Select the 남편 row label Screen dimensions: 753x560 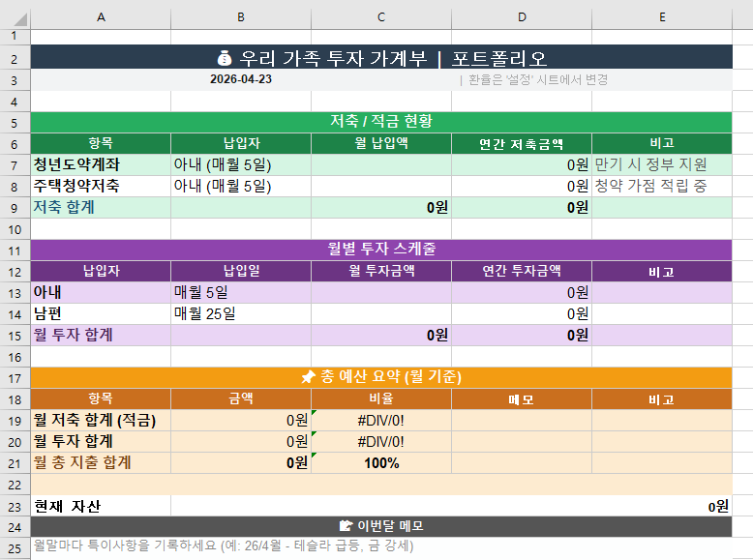tap(101, 313)
